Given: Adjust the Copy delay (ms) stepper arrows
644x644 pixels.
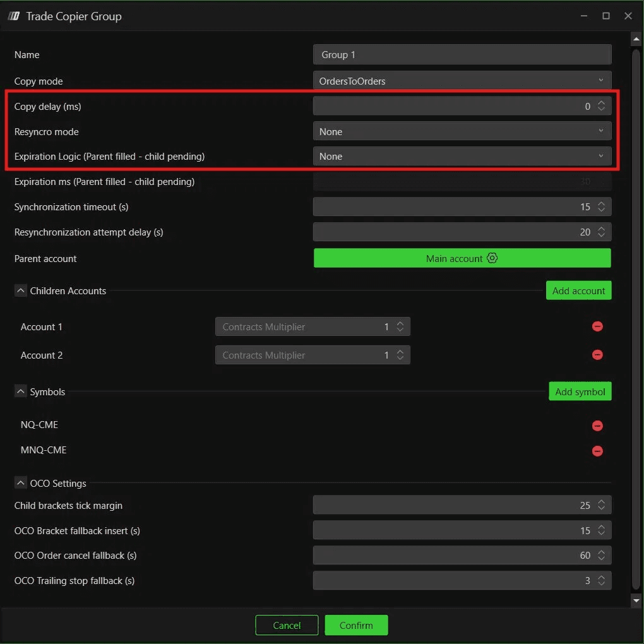Looking at the screenshot, I should click(x=601, y=106).
